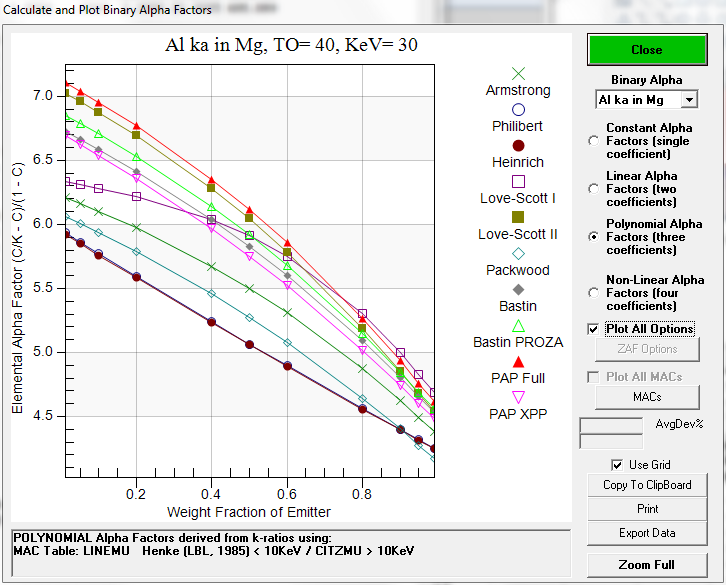This screenshot has width=726, height=585.
Task: Open the Binary Alpha dropdown list
Action: (688, 100)
